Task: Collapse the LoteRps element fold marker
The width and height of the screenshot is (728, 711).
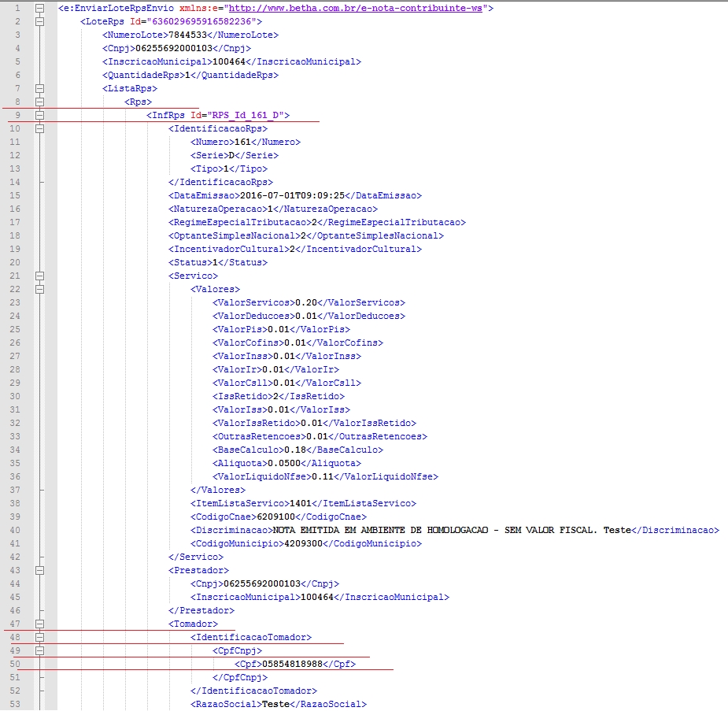Action: pos(41,21)
